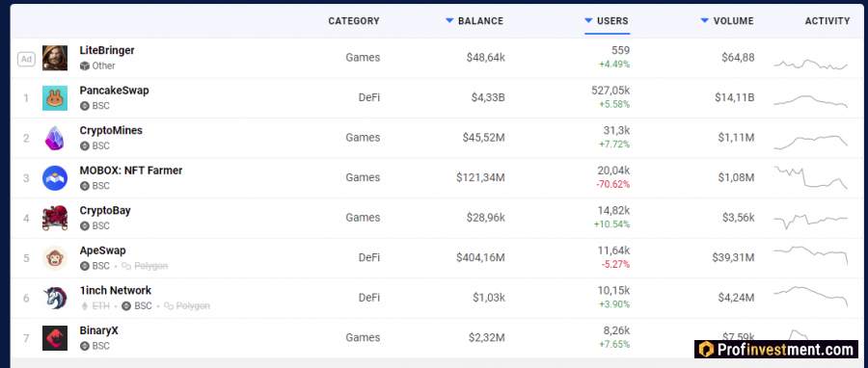Screen dimensions: 868x368
Task: Open the CryptoMines crystal logo
Action: [55, 138]
